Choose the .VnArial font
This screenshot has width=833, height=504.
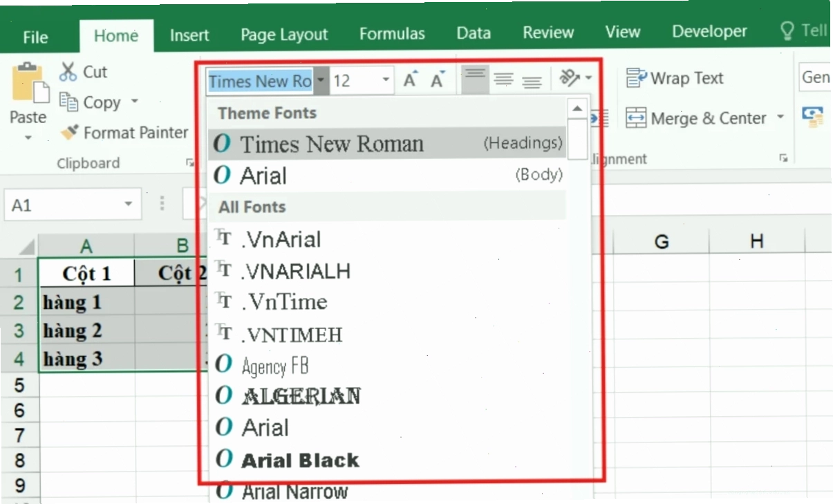click(x=387, y=239)
